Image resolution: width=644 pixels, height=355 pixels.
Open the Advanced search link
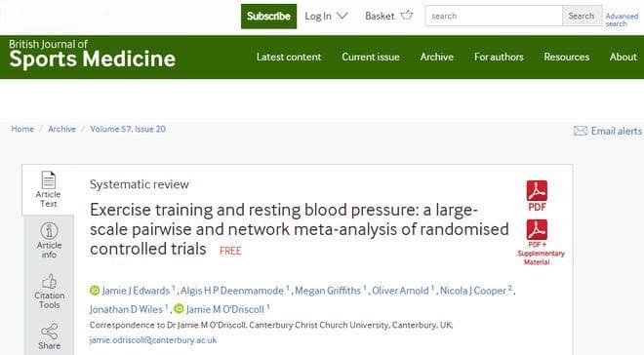(622, 20)
